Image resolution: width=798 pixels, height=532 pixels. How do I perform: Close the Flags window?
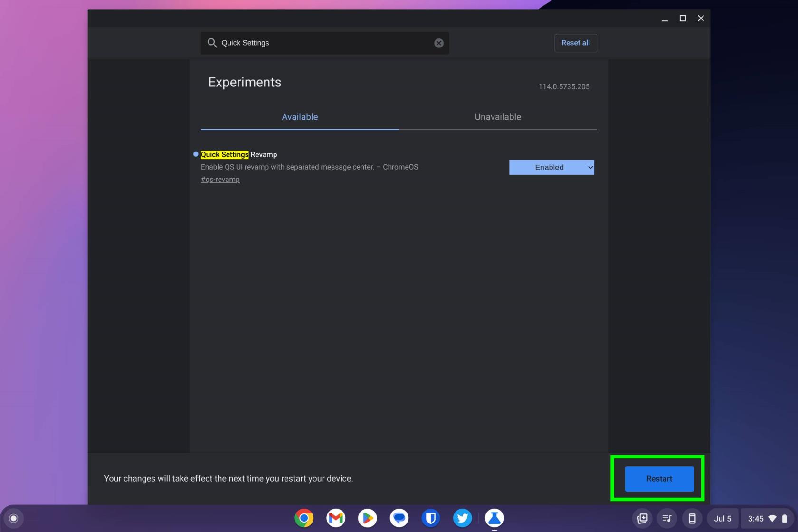[x=701, y=19]
